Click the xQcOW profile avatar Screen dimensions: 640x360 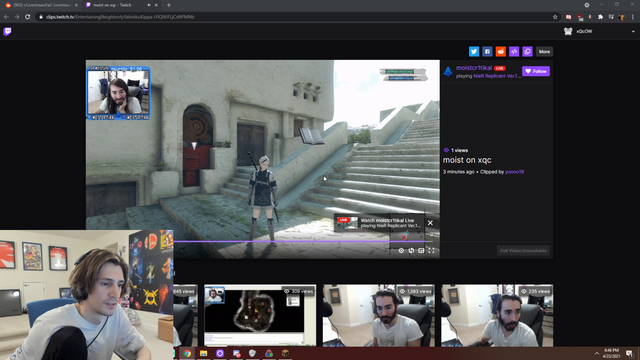click(x=568, y=31)
